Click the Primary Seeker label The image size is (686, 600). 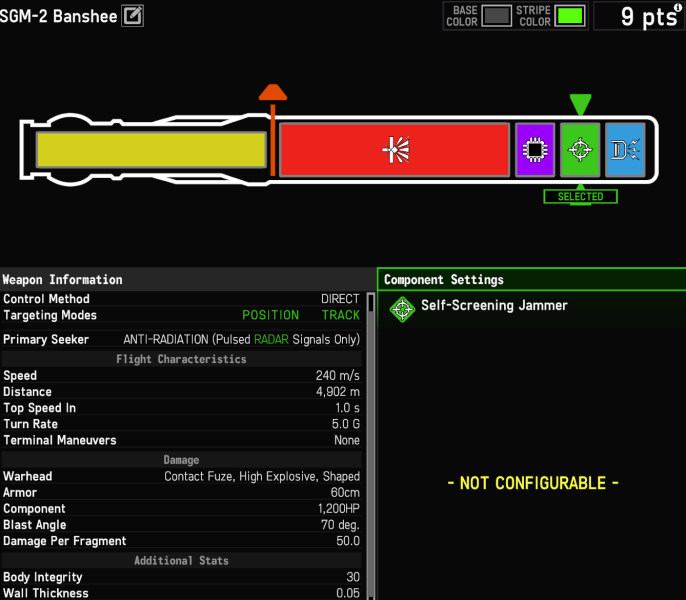point(46,340)
